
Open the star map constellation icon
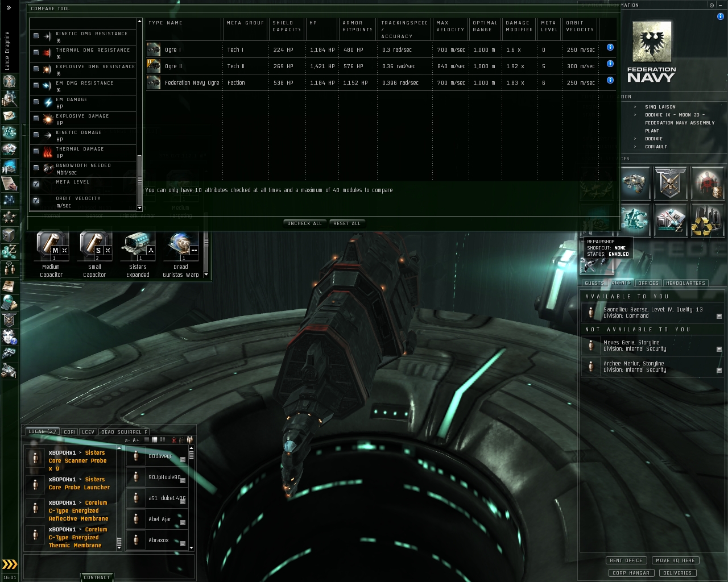9,200
